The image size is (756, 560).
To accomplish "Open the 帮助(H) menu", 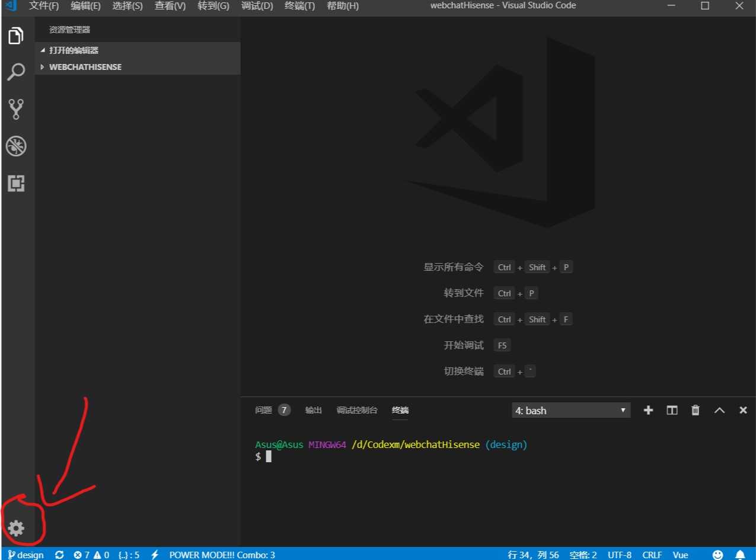I will pos(343,6).
